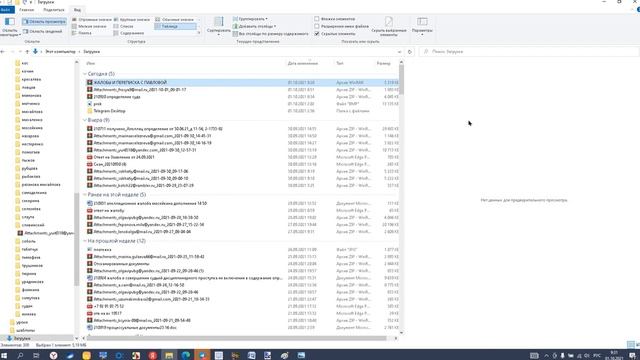Select the Отсканированные документы archive
Viewport: 640px width, 360px height.
coord(242,264)
